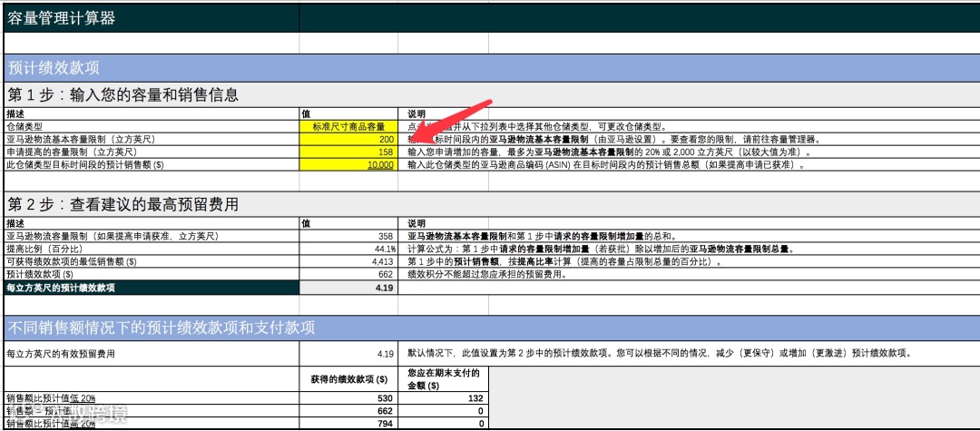Select the cell showing 132

(x=443, y=398)
